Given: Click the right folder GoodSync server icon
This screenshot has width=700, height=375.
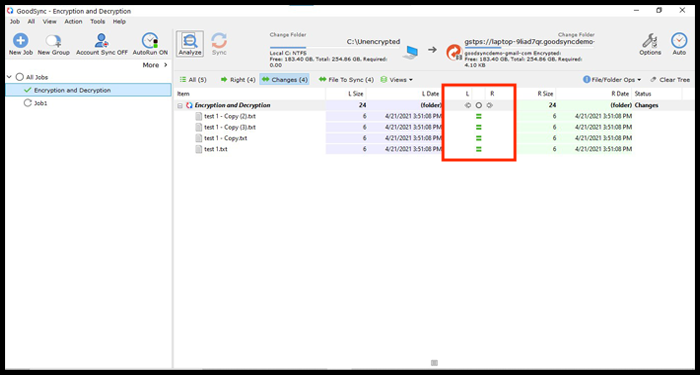Looking at the screenshot, I should (x=454, y=53).
